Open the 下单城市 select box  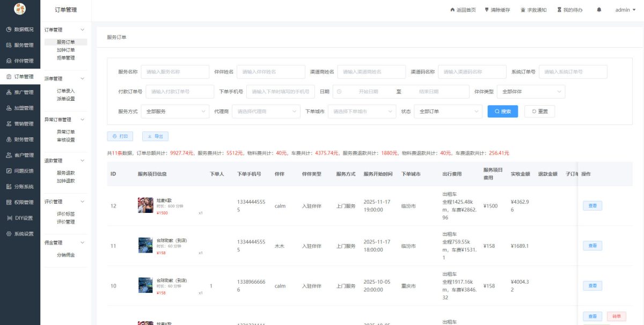362,112
